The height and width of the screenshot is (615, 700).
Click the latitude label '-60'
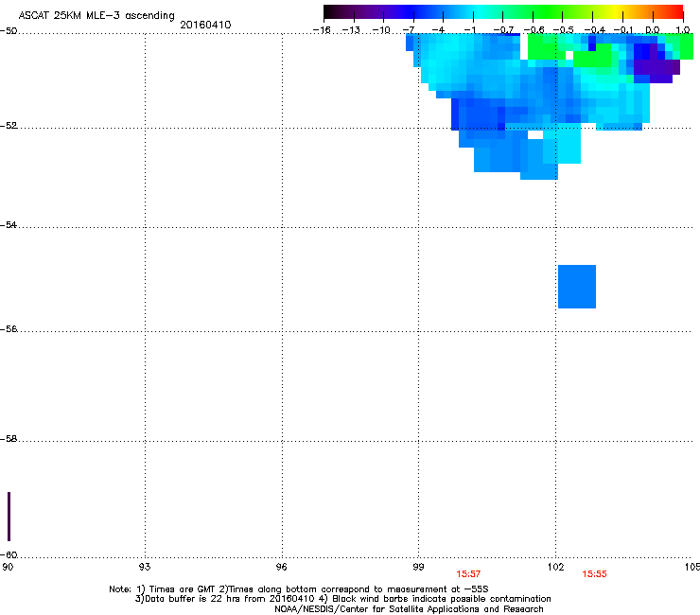coord(9,554)
